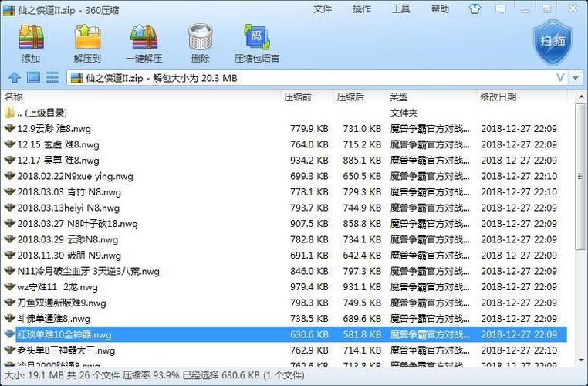588x386 pixels.
Task: Open the feedback message icon in title bar
Action: 500,9
